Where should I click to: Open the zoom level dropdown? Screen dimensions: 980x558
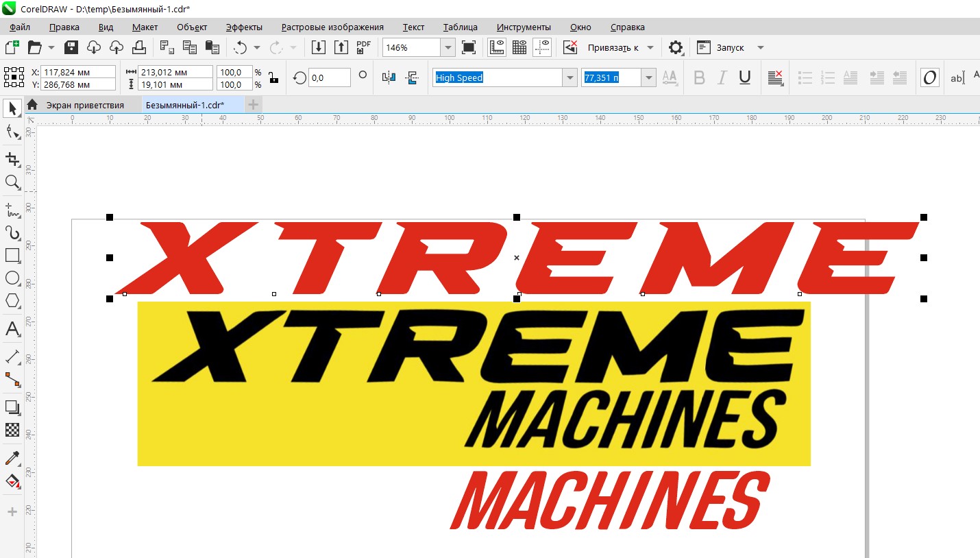click(x=448, y=47)
